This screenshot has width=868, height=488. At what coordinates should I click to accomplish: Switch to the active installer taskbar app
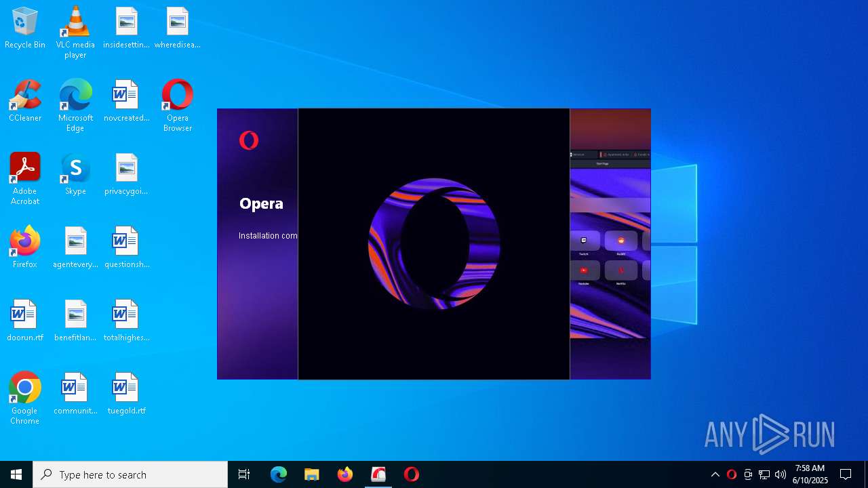[x=378, y=474]
